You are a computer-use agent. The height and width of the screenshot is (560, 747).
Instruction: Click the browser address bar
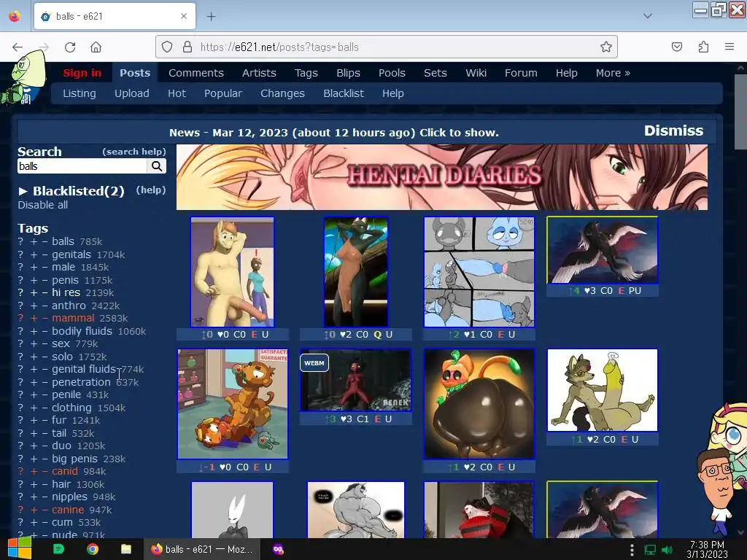387,47
